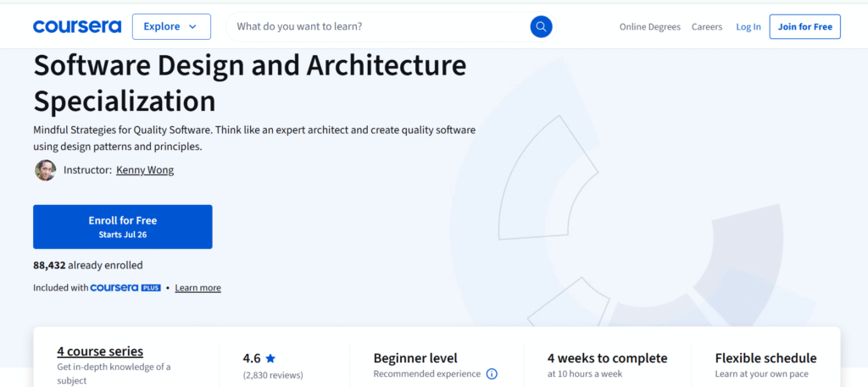Screen dimensions: 868x387
Task: Click the '88,432 already enrolled' text
Action: (88, 265)
